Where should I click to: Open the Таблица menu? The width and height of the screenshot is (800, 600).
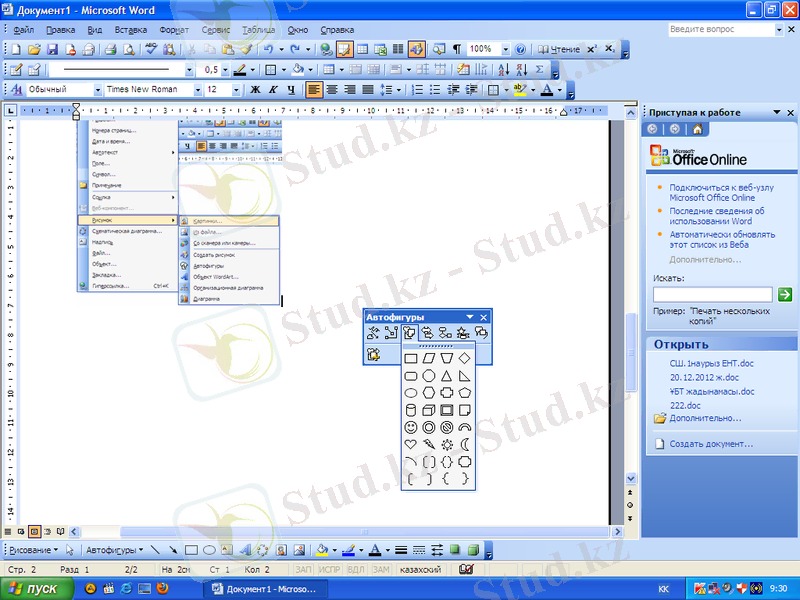(x=258, y=30)
